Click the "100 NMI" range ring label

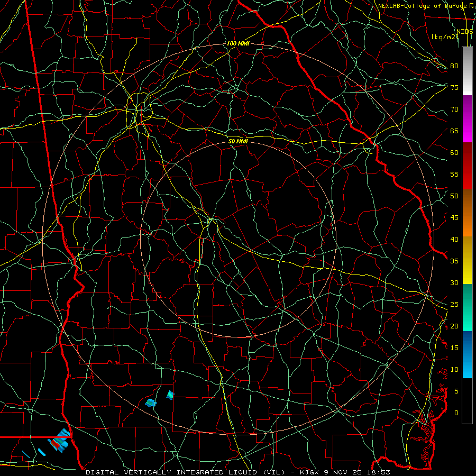coord(238,44)
